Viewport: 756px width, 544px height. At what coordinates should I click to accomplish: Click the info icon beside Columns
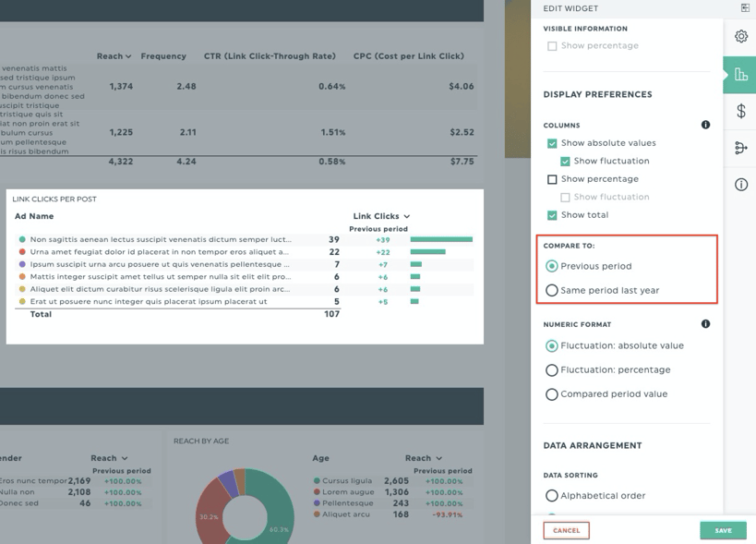(x=705, y=125)
